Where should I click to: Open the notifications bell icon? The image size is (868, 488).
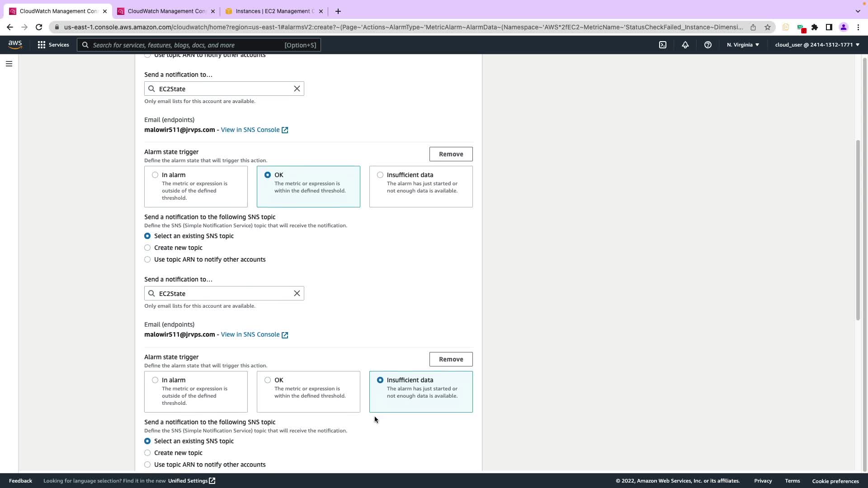[685, 45]
